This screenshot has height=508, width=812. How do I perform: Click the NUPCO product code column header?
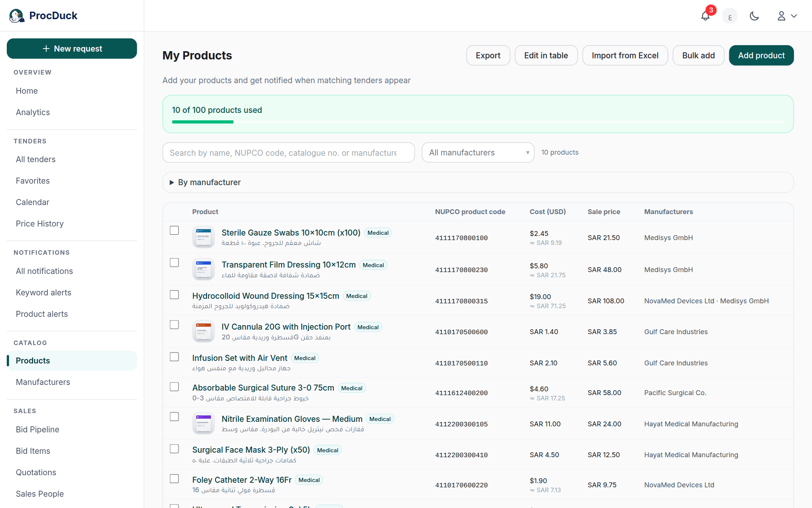tap(470, 211)
